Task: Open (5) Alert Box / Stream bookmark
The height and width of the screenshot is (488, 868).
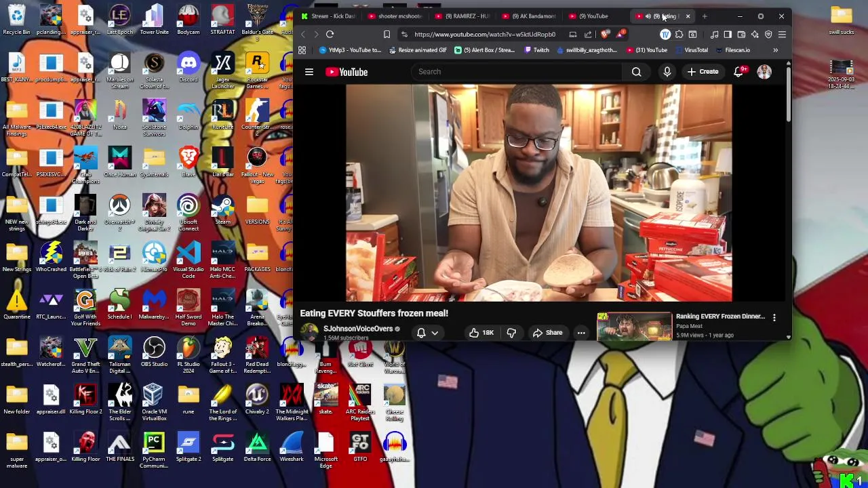Action: click(x=485, y=50)
